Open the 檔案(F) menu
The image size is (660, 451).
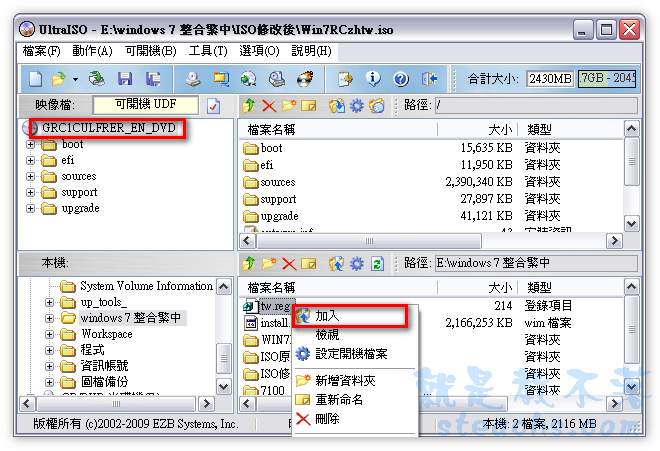click(41, 51)
